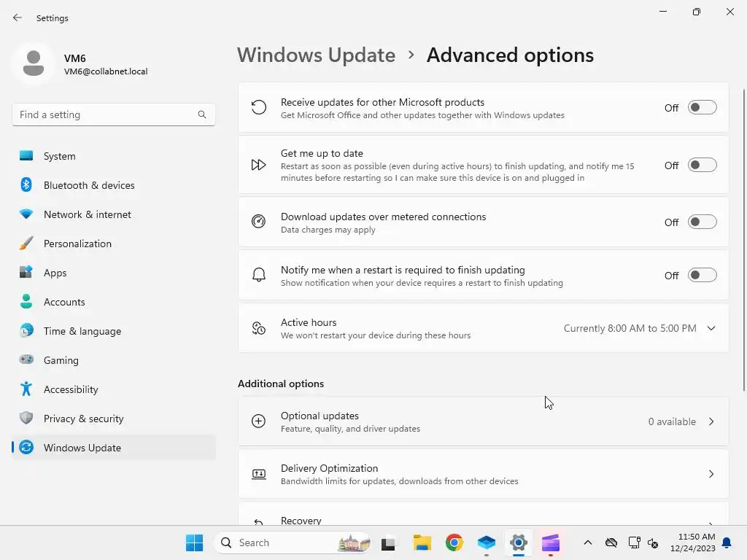Click the gauge icon beside metered connections

[x=259, y=222]
